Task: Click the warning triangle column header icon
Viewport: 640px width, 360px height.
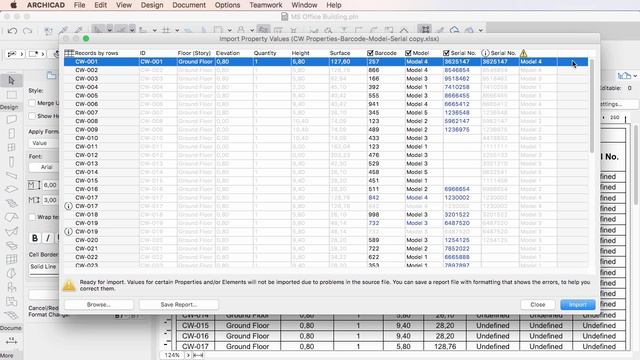Action: [523, 53]
